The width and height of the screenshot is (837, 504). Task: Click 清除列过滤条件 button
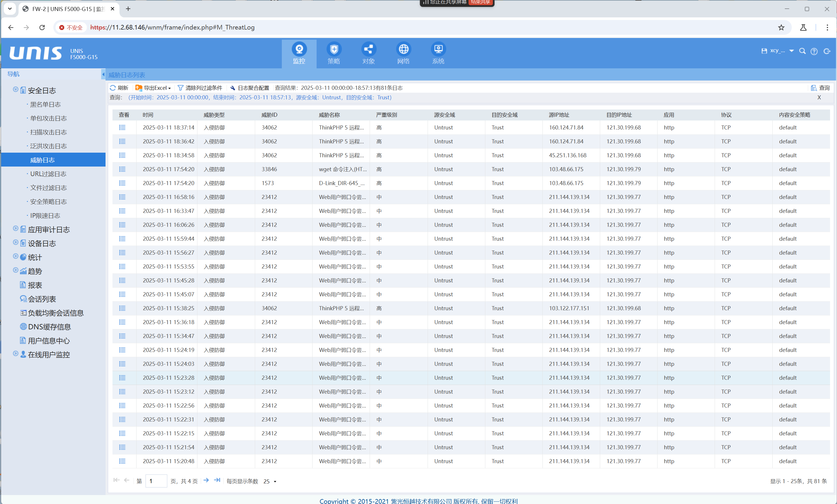click(200, 88)
